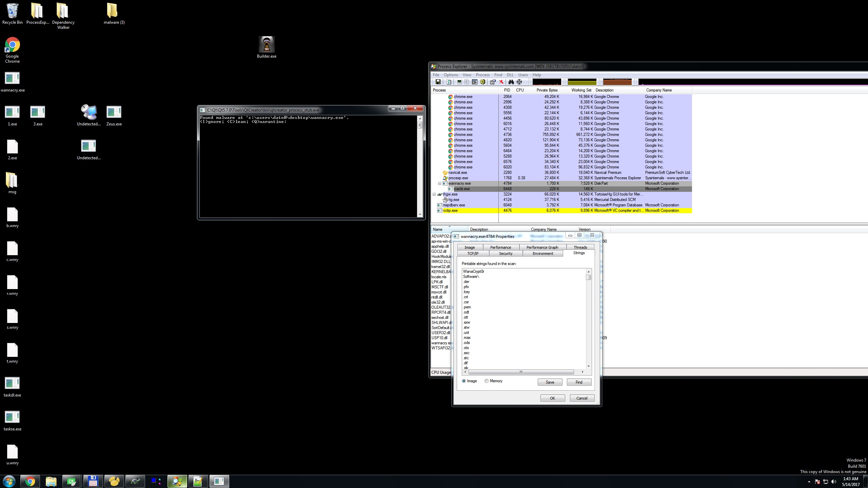Switch to the TCP/IP tab
Image resolution: width=868 pixels, height=488 pixels.
click(x=473, y=253)
